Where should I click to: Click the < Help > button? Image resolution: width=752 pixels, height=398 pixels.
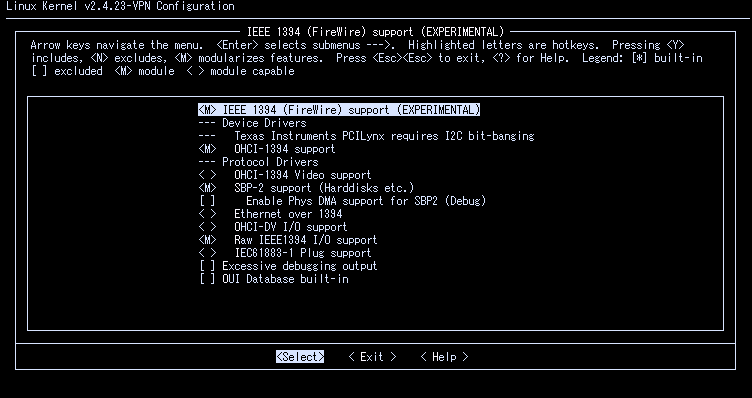point(444,357)
